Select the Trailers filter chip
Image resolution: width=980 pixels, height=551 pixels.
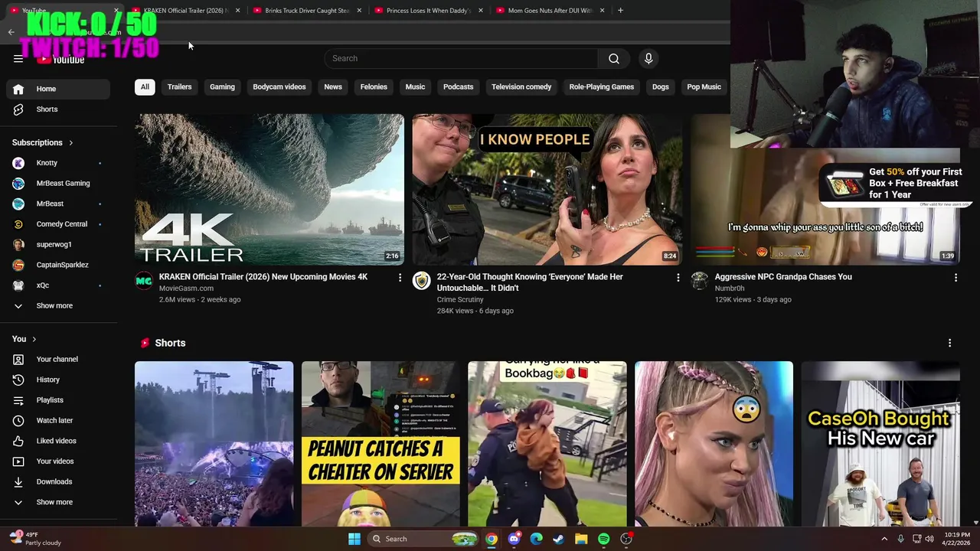(179, 87)
